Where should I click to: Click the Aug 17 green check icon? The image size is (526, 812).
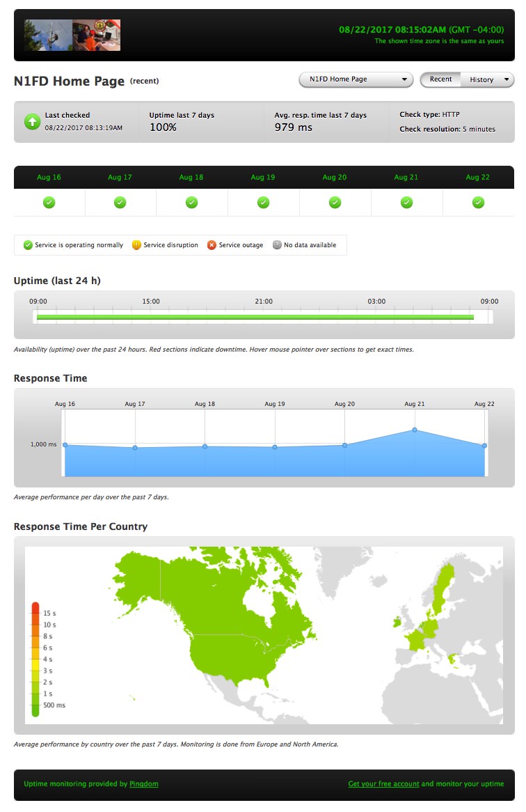(x=120, y=203)
